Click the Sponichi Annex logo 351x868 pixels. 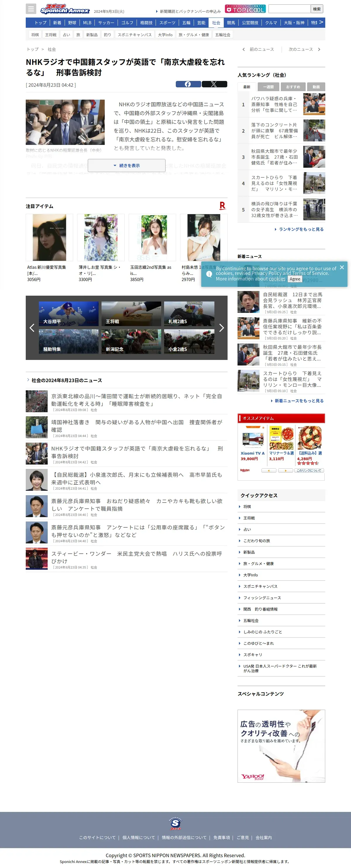click(65, 9)
